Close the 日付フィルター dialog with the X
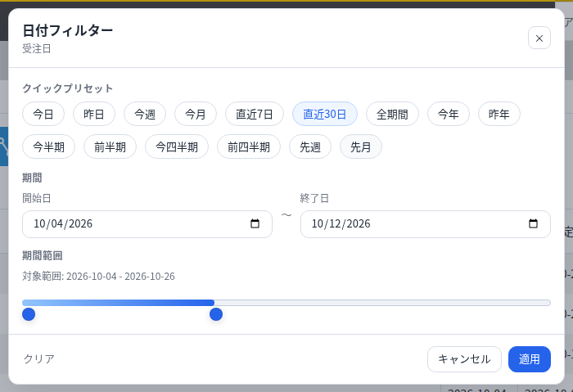 (539, 38)
